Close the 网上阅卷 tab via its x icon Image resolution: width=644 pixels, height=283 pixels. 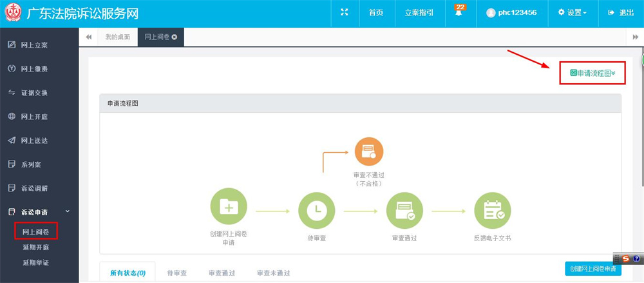coord(175,37)
